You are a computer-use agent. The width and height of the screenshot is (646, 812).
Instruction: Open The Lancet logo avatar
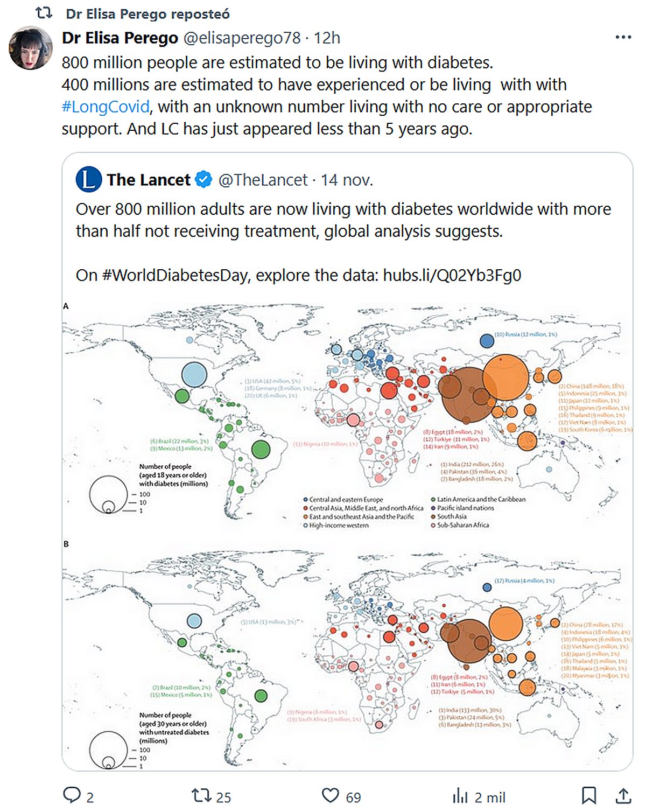[x=89, y=180]
